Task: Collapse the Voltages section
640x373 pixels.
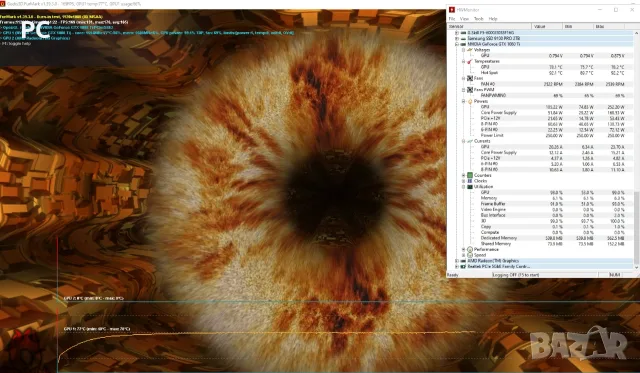Action: tap(464, 50)
